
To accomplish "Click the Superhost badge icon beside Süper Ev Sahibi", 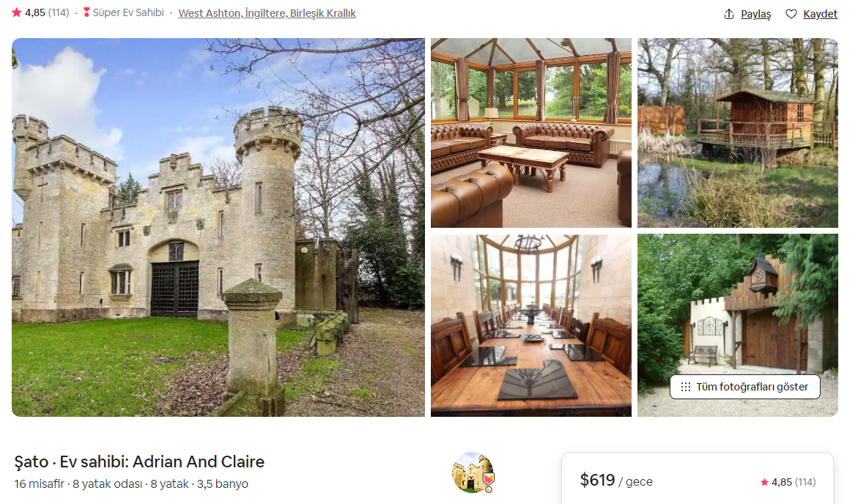I will [86, 12].
